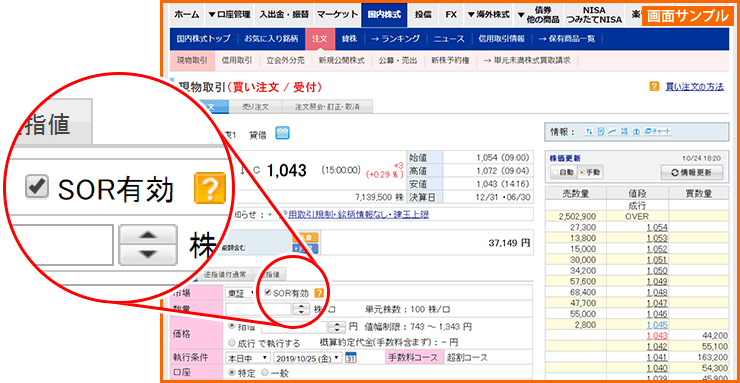The image size is (740, 383).
Task: Switch to the 売り注文 tab
Action: (255, 107)
